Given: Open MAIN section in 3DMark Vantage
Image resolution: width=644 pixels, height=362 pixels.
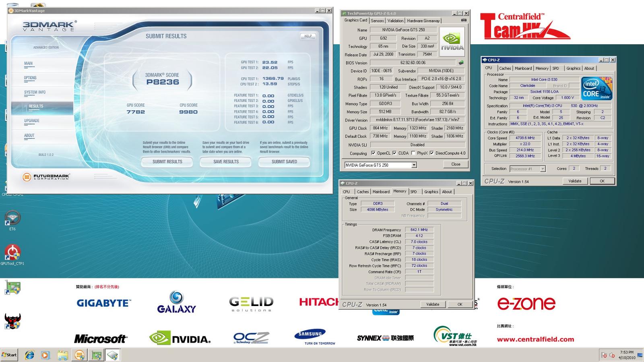Looking at the screenshot, I should pyautogui.click(x=28, y=63).
